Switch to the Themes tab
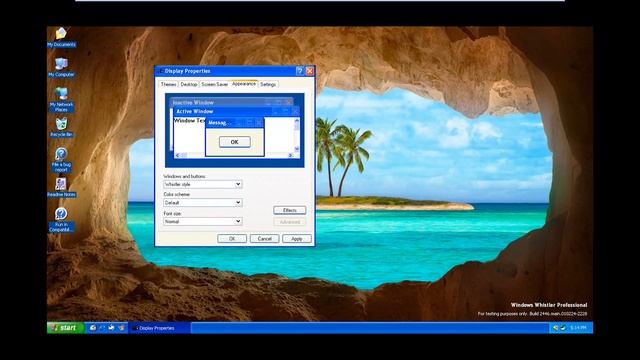Image resolution: width=640 pixels, height=360 pixels. pos(168,84)
